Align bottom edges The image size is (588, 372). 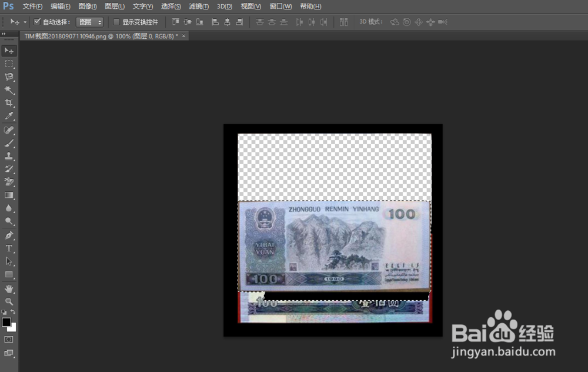200,22
